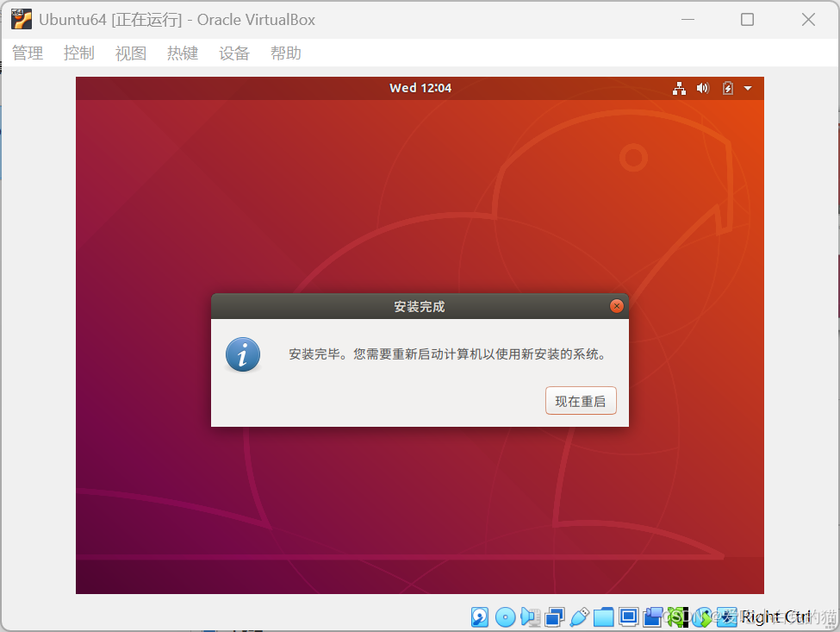
Task: Click the audio status icon
Action: pos(531,617)
